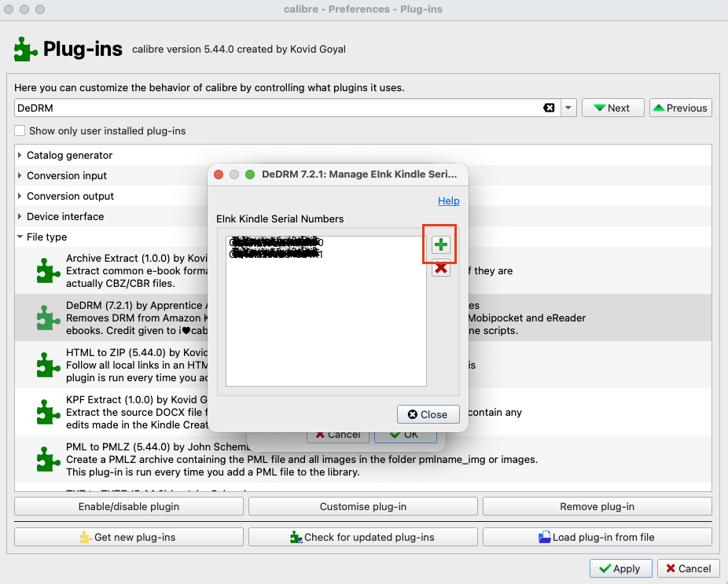Open the search history dropdown arrow
This screenshot has width=728, height=584.
click(568, 108)
